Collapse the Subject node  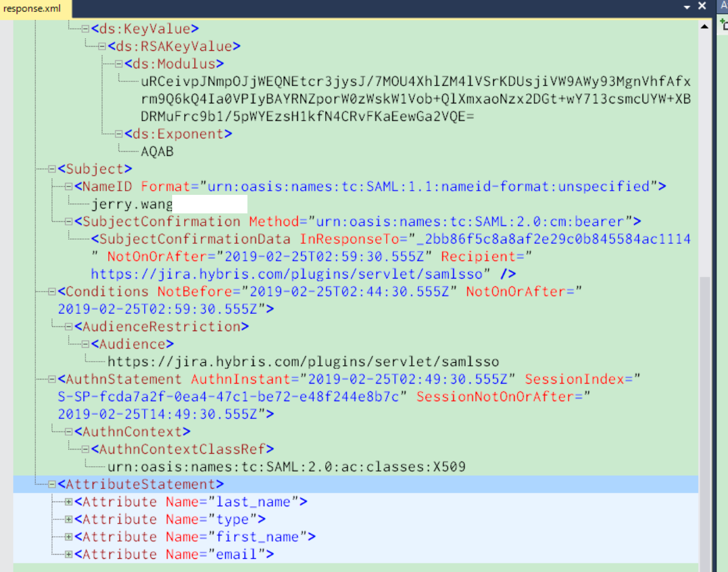[53, 169]
